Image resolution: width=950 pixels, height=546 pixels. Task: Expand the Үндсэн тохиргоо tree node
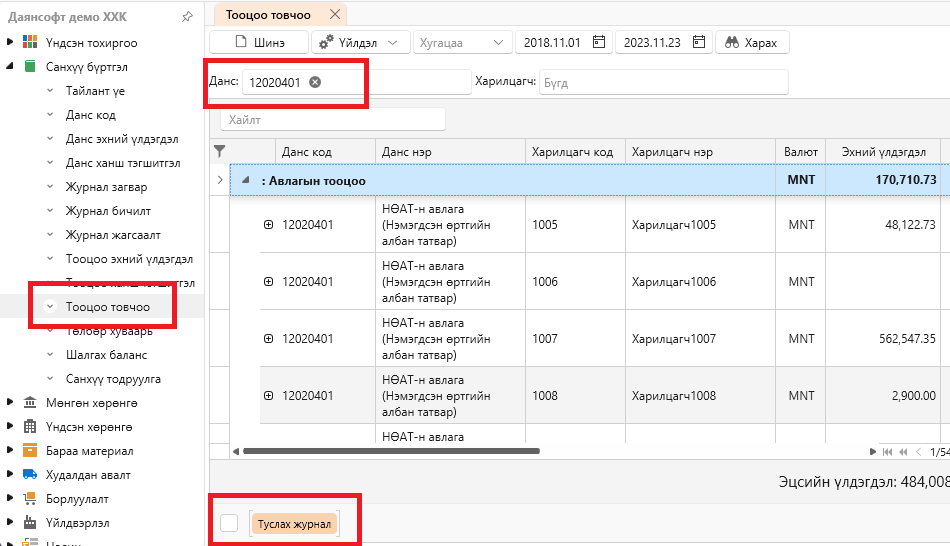coord(10,42)
